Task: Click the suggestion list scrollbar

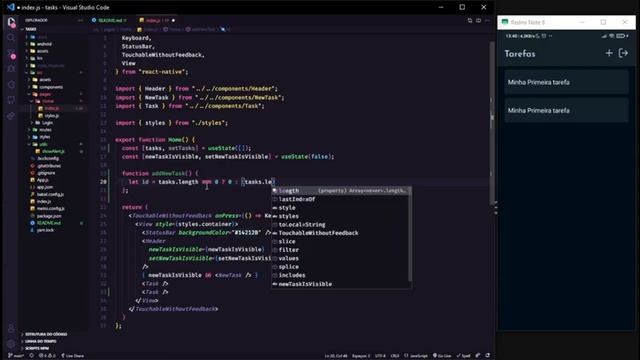Action: [409, 235]
